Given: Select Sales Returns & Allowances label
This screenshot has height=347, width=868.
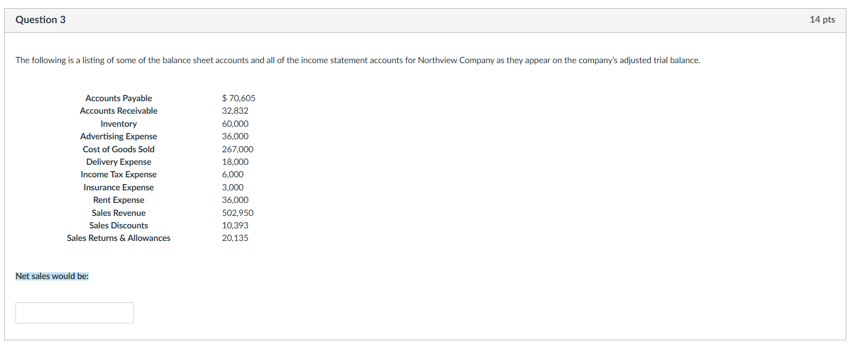Looking at the screenshot, I should 118,238.
